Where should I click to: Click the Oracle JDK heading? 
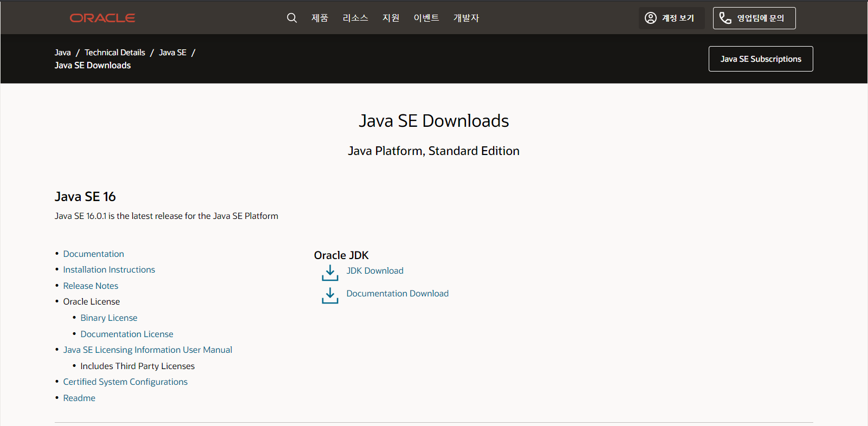[341, 255]
